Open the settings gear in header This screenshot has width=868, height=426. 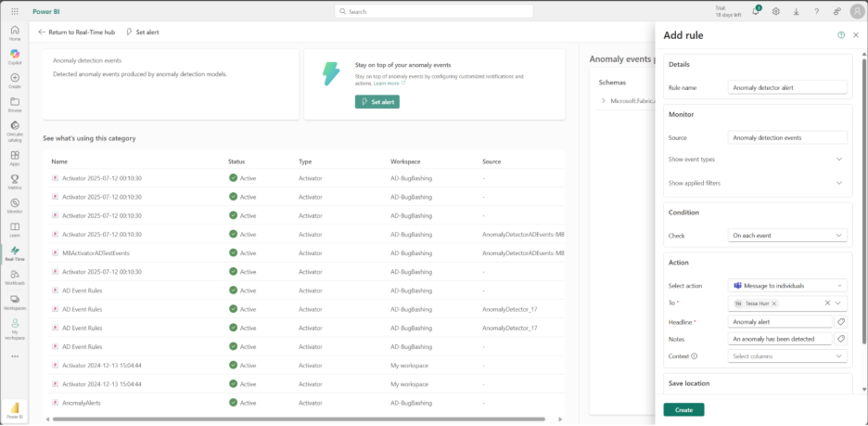(776, 11)
